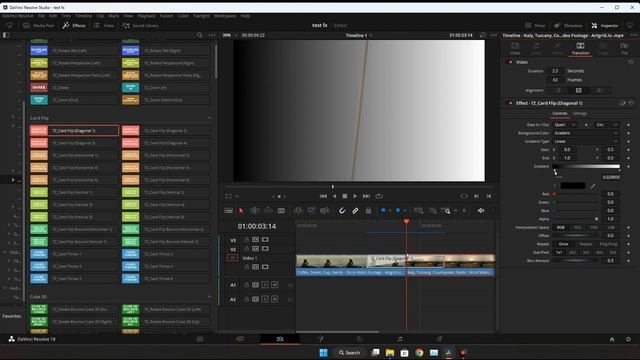Go to first frame

tap(323, 196)
